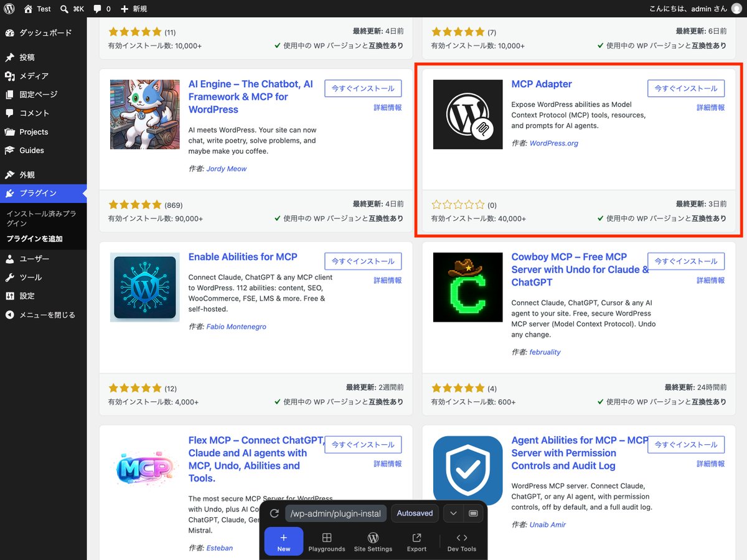Visit the Test site home link
Image resolution: width=747 pixels, height=560 pixels.
point(37,9)
